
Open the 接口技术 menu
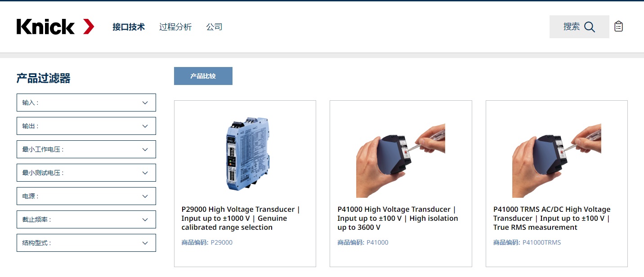click(129, 27)
